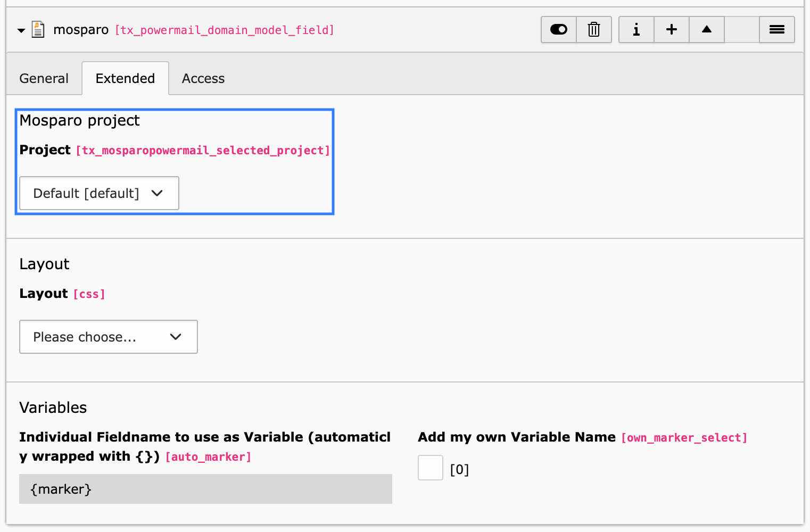
Task: Delete the mosparo field with trash icon
Action: [594, 29]
